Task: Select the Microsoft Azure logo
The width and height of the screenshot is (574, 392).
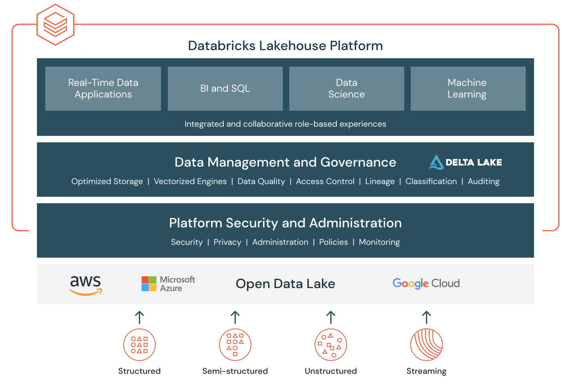Action: point(167,283)
